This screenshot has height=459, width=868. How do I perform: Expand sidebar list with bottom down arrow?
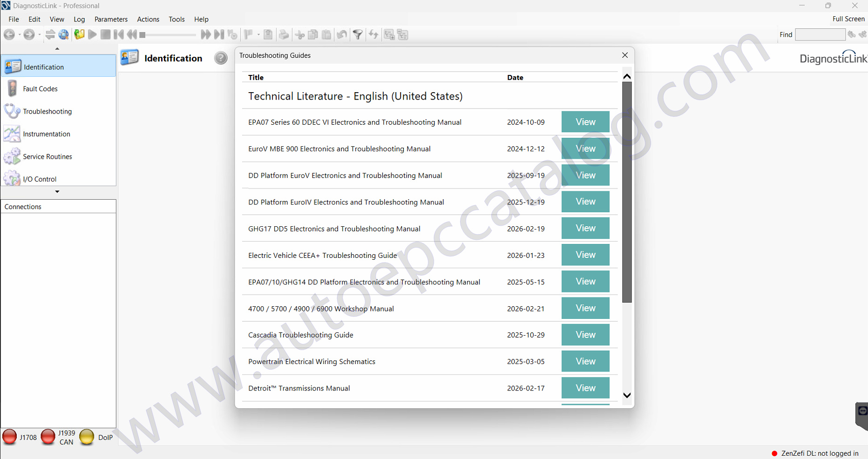tap(57, 192)
